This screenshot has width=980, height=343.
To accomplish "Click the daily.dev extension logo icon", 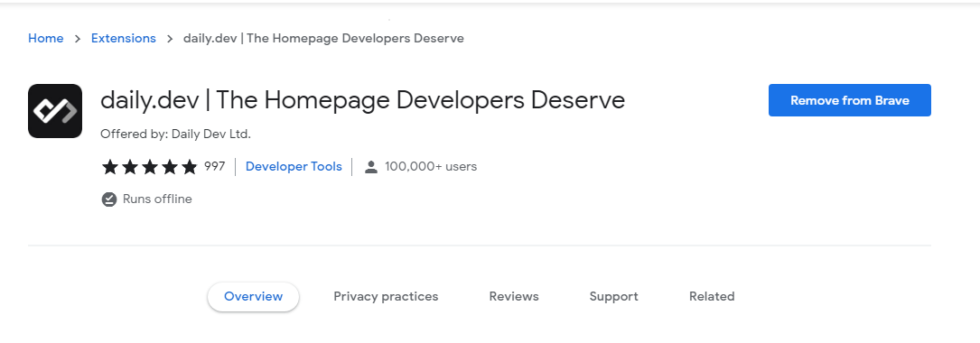I will 55,111.
